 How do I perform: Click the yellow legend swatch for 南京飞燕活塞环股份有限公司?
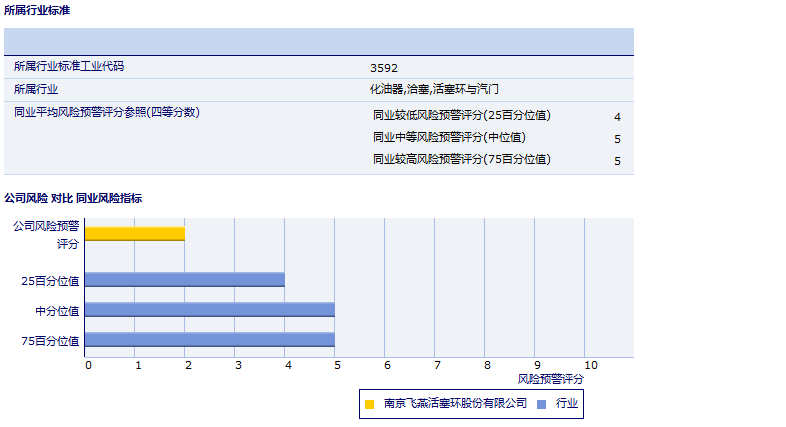coord(369,404)
